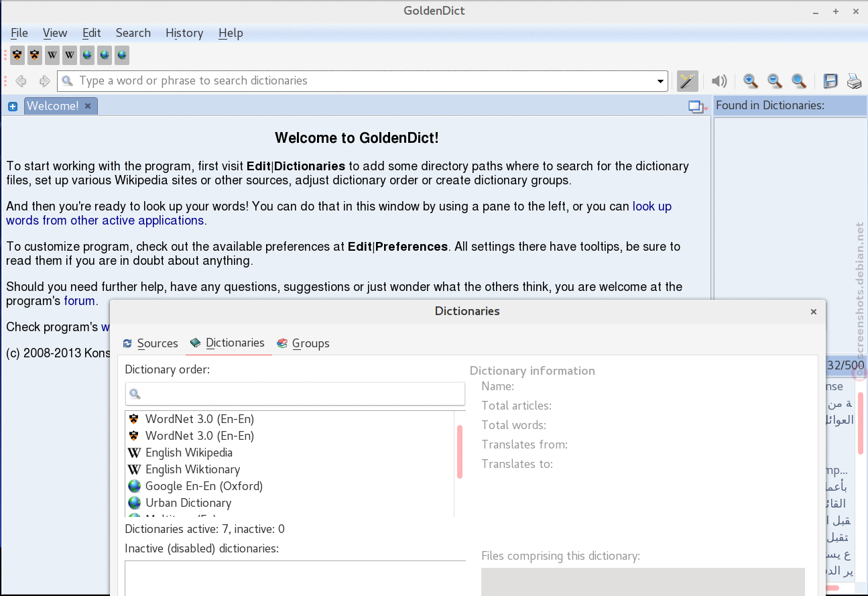Open the View menu
The width and height of the screenshot is (868, 596).
click(x=55, y=33)
